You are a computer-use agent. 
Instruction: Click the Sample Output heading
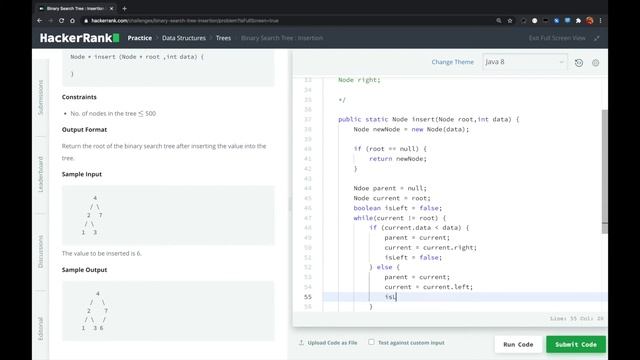pyautogui.click(x=84, y=270)
